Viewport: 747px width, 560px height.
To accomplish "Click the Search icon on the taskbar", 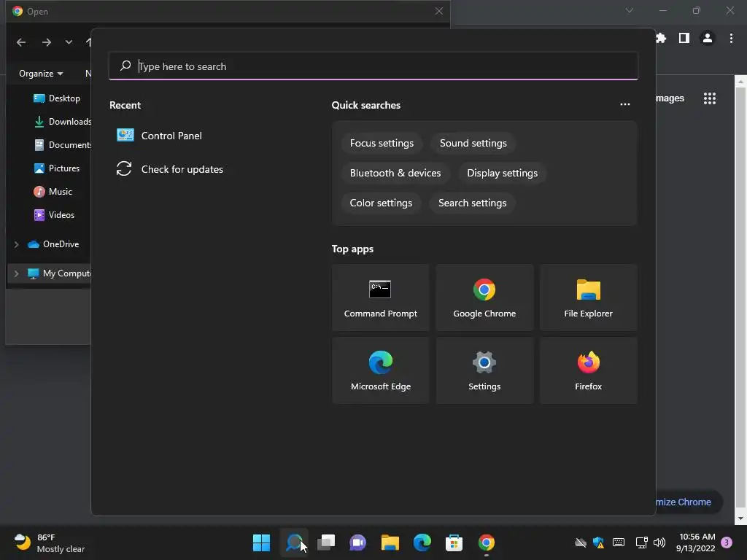I will tap(294, 542).
